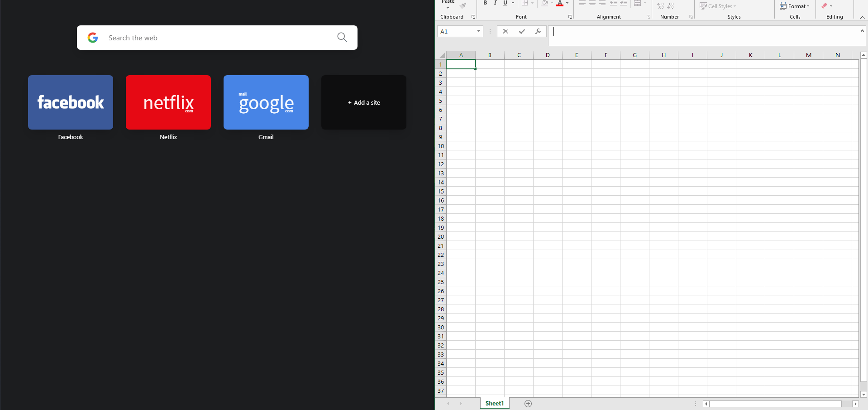Expand the formula bar
This screenshot has width=868, height=410.
coord(862,31)
